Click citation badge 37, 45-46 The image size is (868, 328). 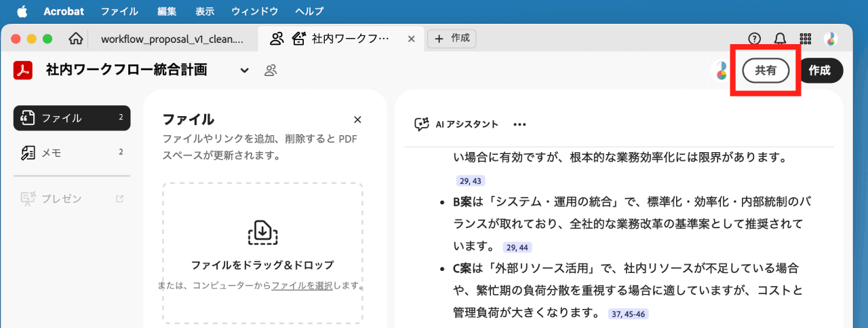click(629, 314)
